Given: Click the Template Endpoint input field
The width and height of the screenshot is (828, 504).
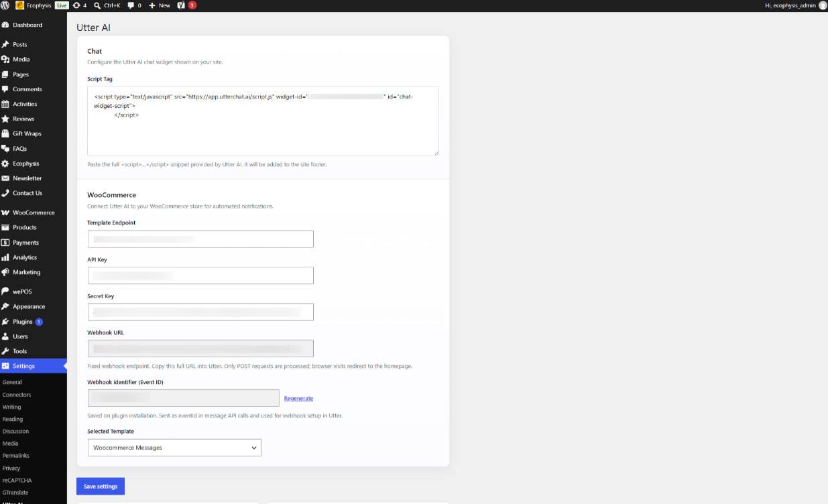Looking at the screenshot, I should pos(200,239).
